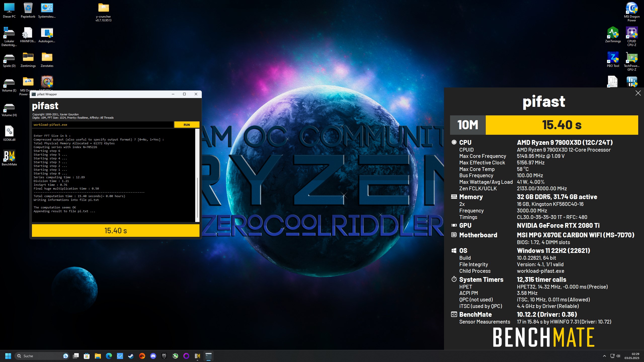Open the network tray icon
Viewport: 644px width, 362px height.
click(612, 356)
